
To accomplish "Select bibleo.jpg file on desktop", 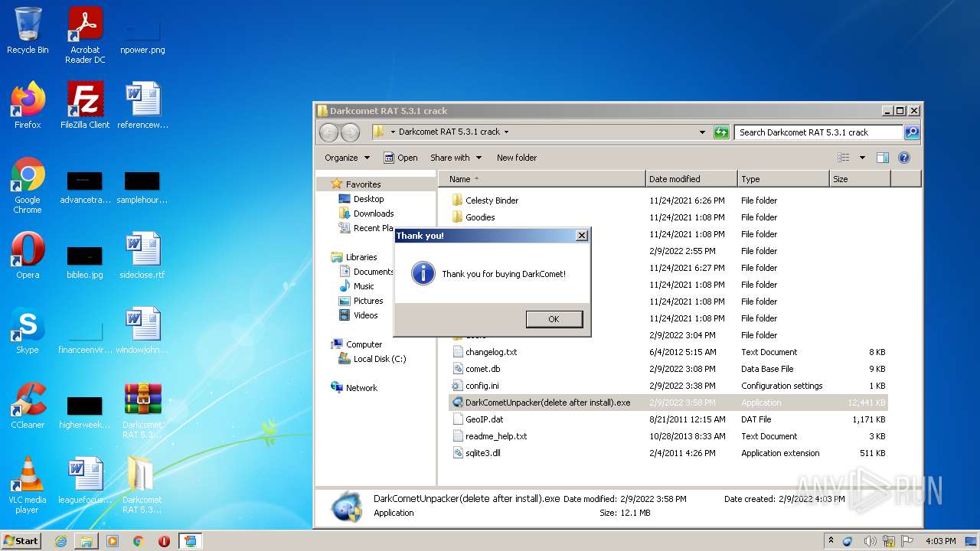I will tap(85, 262).
